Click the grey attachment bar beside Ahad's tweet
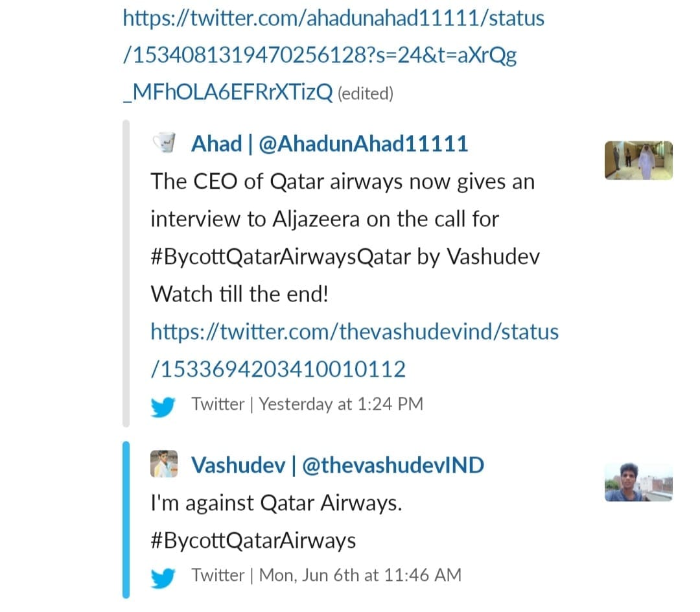Viewport: 700px width, 612px height. [x=126, y=274]
